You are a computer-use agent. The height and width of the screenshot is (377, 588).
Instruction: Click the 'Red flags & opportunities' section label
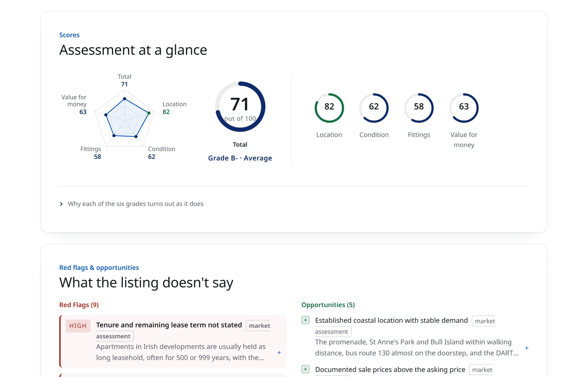(x=99, y=268)
